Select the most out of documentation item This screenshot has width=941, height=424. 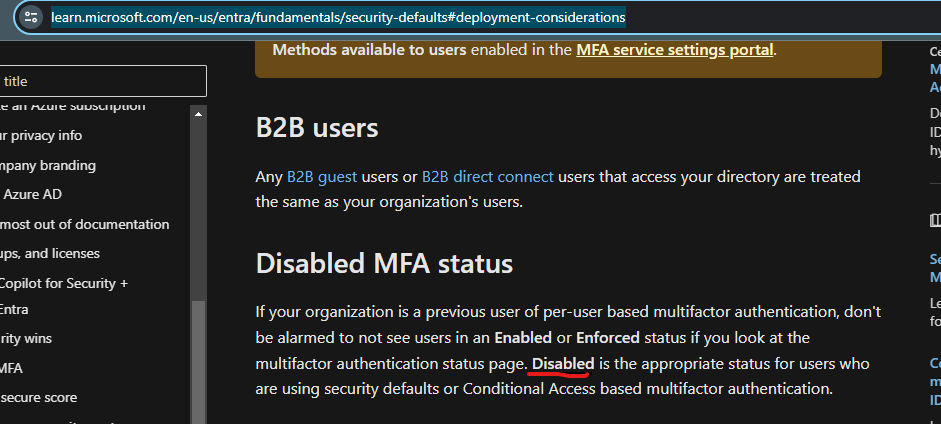tap(84, 224)
